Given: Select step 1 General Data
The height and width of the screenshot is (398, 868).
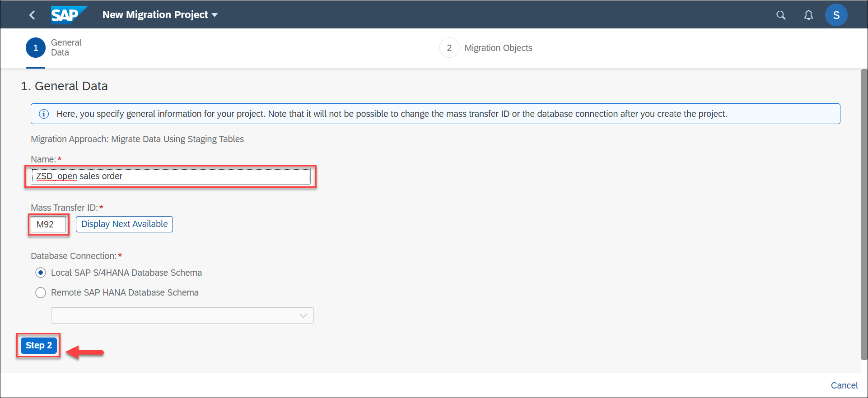Looking at the screenshot, I should pyautogui.click(x=53, y=48).
